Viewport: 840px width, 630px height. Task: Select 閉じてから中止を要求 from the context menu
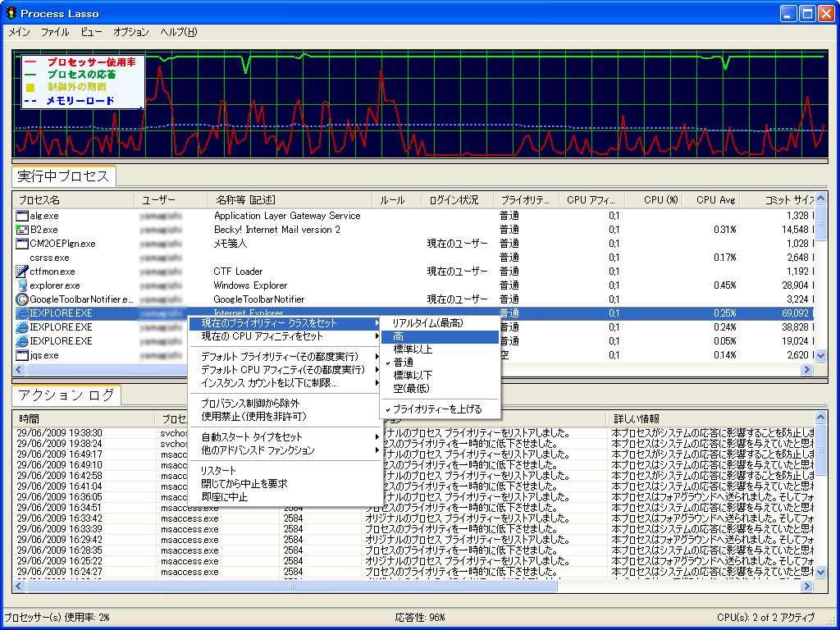coord(285,484)
